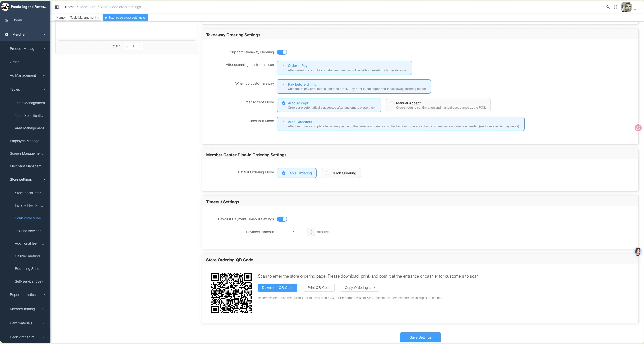
Task: Choose Quick Ordering default mode
Action: [341, 173]
